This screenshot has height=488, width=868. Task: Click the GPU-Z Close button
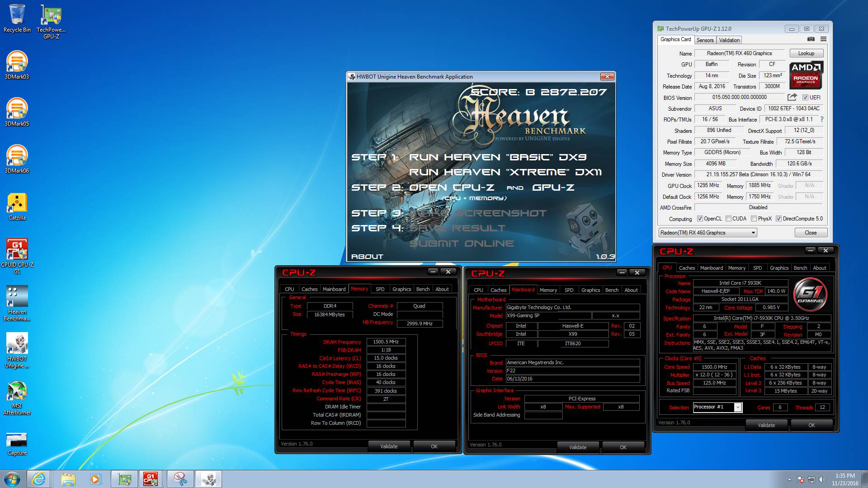pos(811,233)
